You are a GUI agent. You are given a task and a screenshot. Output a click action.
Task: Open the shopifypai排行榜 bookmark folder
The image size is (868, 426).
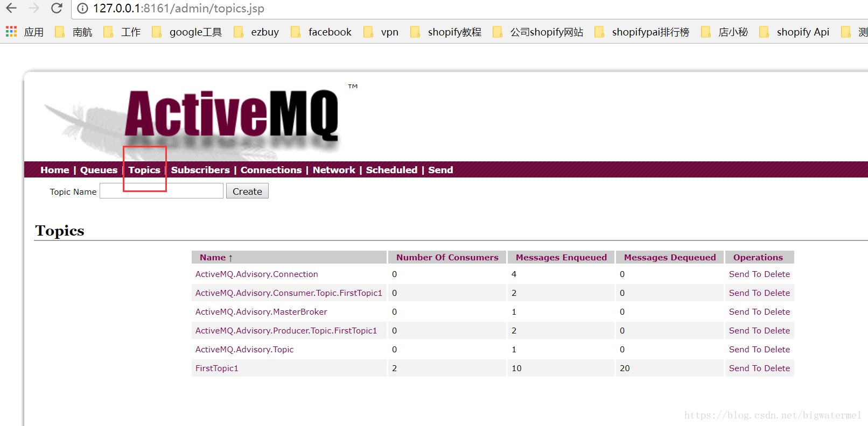(x=642, y=32)
